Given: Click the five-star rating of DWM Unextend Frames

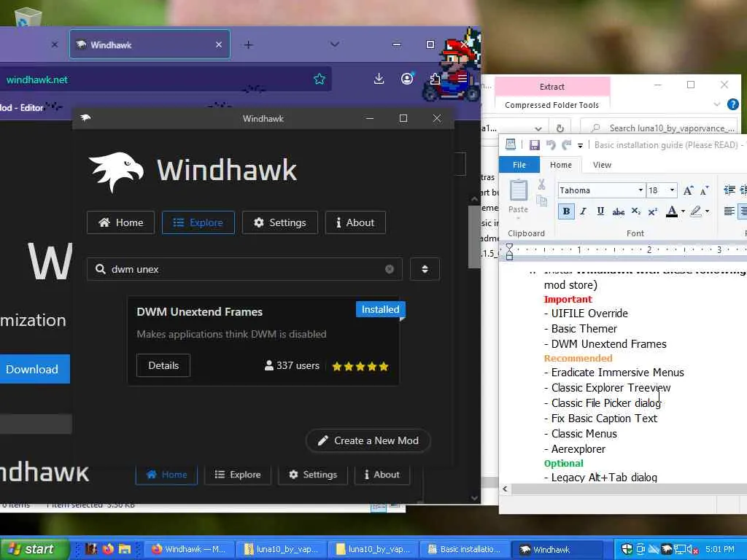Looking at the screenshot, I should pos(360,366).
